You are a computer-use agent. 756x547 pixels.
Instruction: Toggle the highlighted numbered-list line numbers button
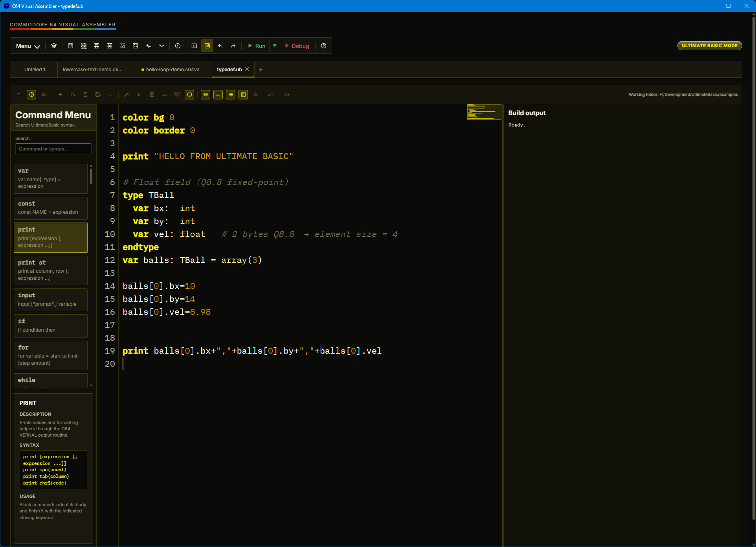tap(231, 95)
